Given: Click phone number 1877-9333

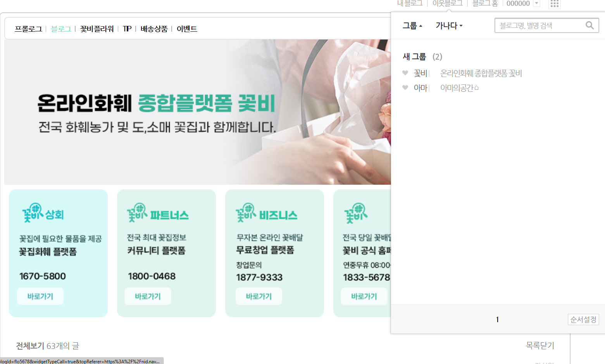Looking at the screenshot, I should [x=259, y=277].
